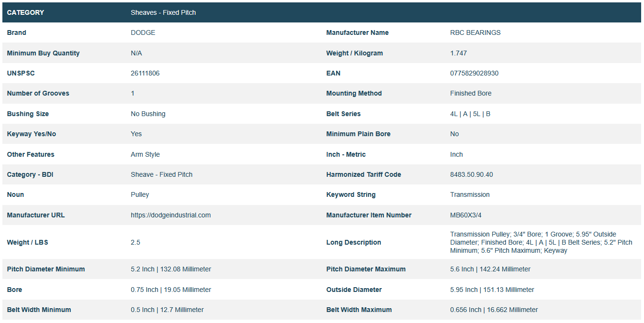This screenshot has width=644, height=323.
Task: Click the Belt Series value 4L | A | 5L | B
Action: (470, 114)
